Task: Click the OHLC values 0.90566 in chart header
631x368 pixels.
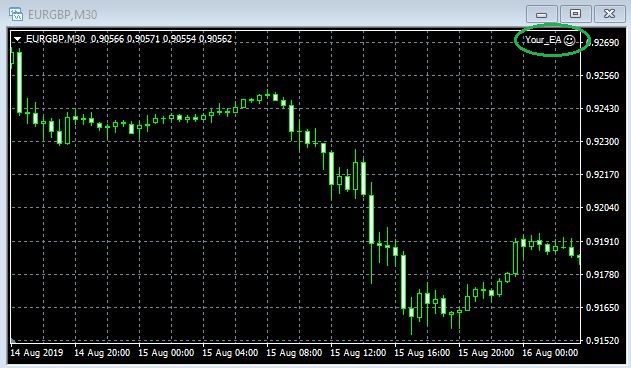Action: click(107, 39)
